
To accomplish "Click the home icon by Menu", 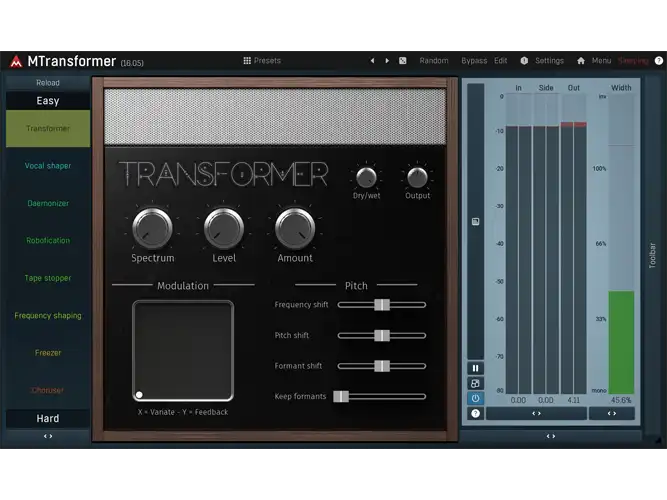I will coord(581,61).
